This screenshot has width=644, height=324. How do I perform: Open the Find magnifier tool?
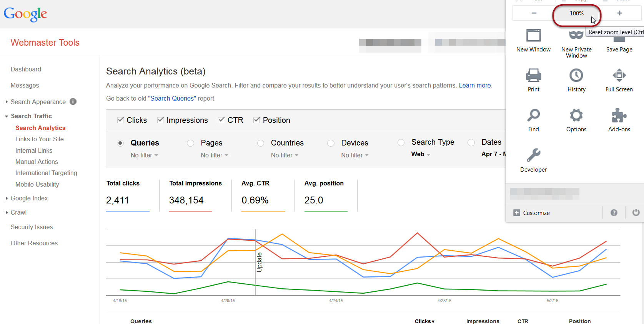click(x=533, y=115)
